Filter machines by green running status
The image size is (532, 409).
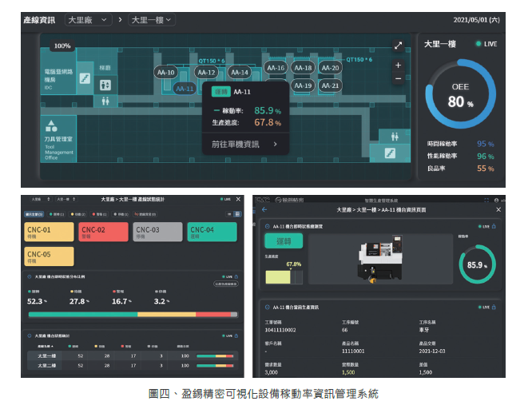(x=57, y=214)
